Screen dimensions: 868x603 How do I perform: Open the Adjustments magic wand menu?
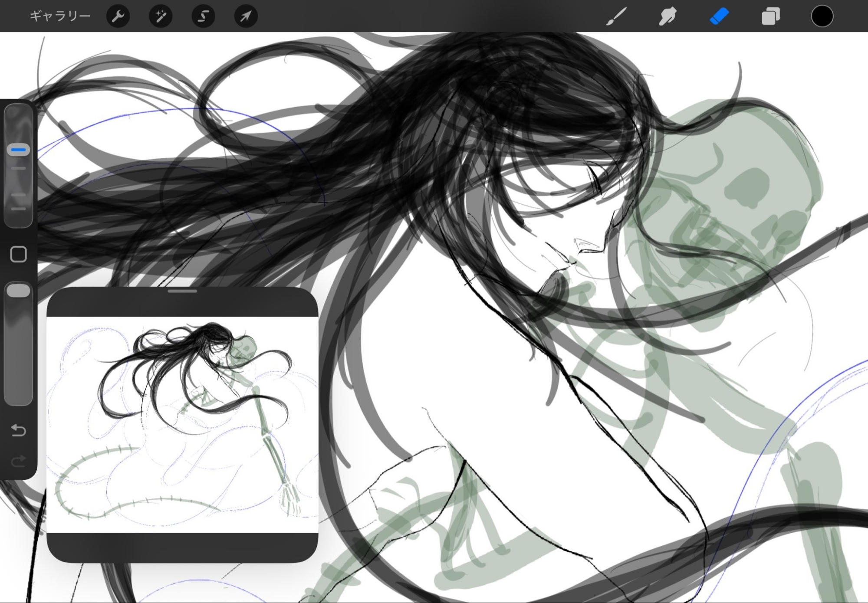click(161, 16)
